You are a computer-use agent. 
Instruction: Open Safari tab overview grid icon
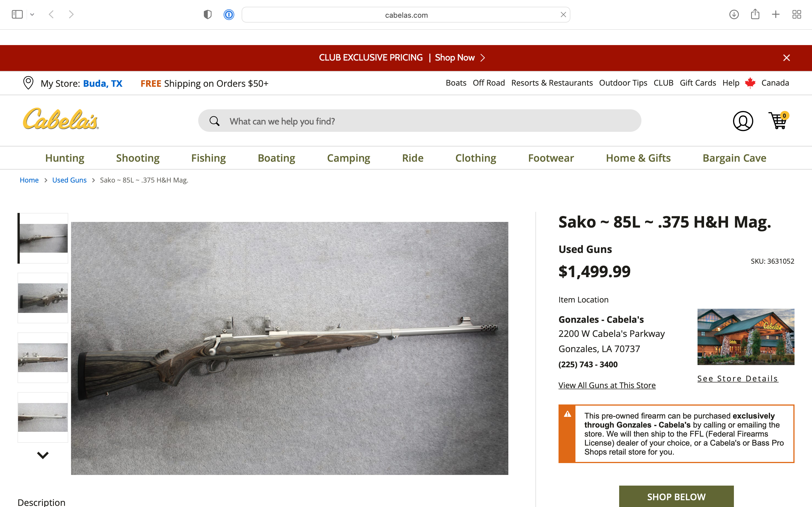click(x=796, y=14)
